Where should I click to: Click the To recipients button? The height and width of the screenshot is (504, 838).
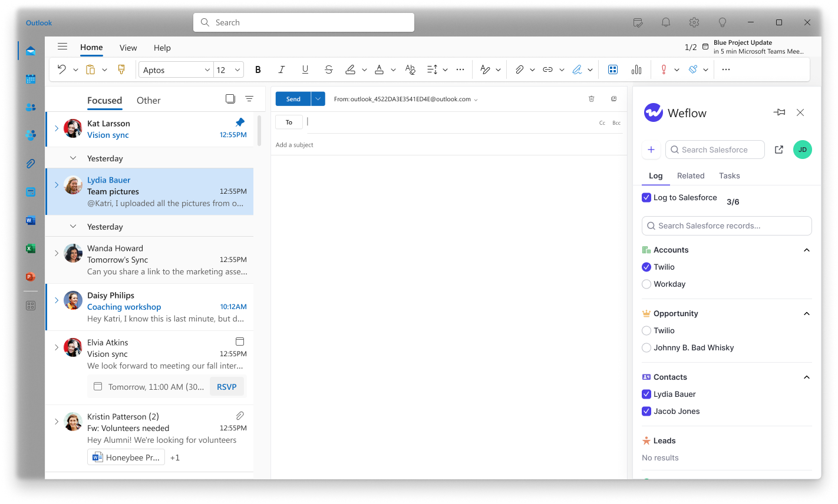click(289, 122)
